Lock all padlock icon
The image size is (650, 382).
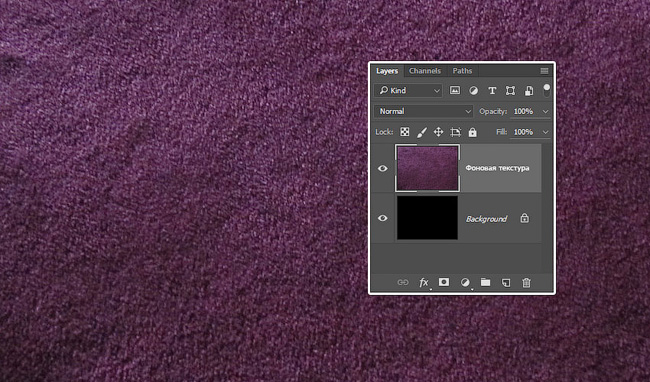tap(472, 132)
